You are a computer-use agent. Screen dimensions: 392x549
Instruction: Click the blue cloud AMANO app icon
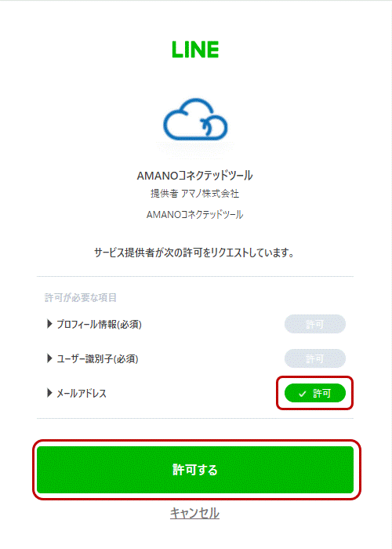point(195,119)
